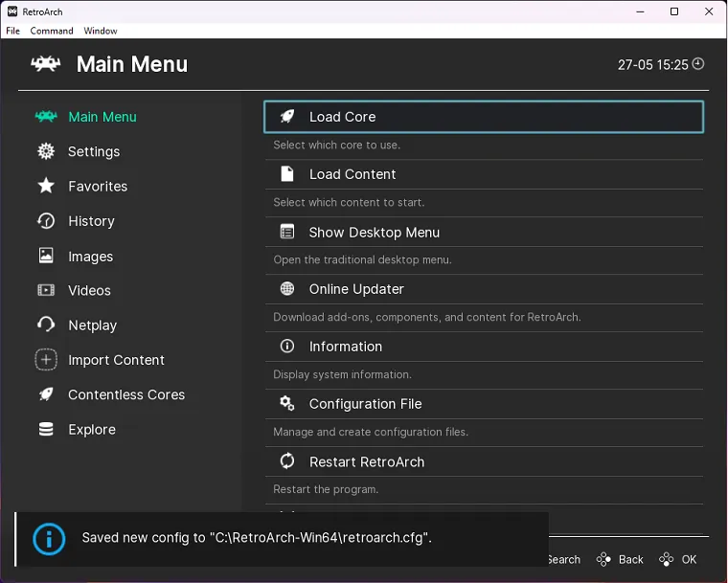Click 'Select which content to start.' description
This screenshot has width=728, height=583.
[x=349, y=202]
